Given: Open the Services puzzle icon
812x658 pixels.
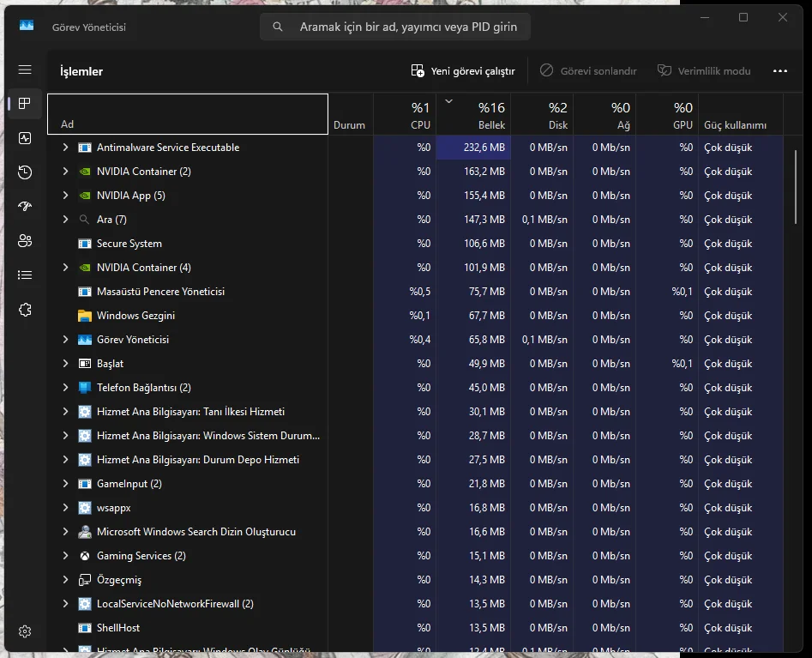Looking at the screenshot, I should click(x=25, y=310).
